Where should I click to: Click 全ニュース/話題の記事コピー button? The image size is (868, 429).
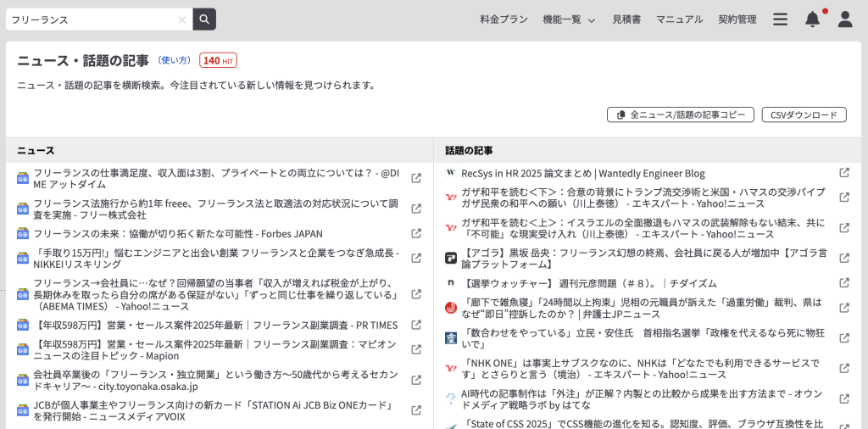click(x=680, y=114)
